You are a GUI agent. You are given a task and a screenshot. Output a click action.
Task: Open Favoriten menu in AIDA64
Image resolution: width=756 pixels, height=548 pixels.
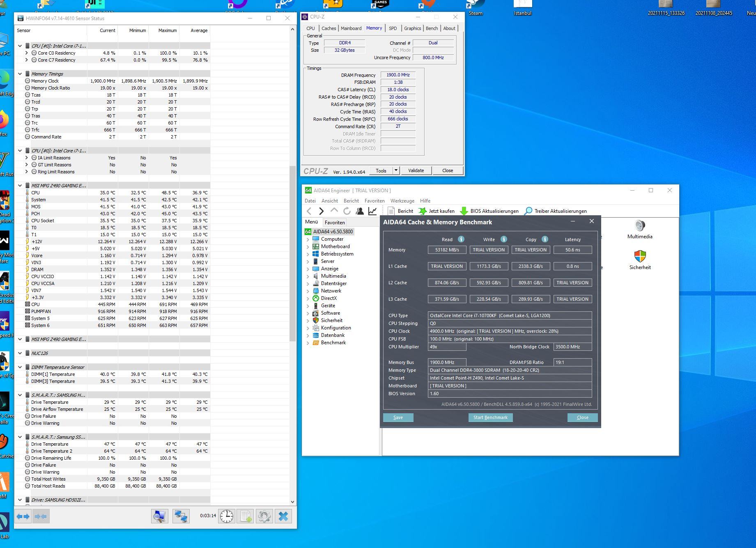[375, 201]
